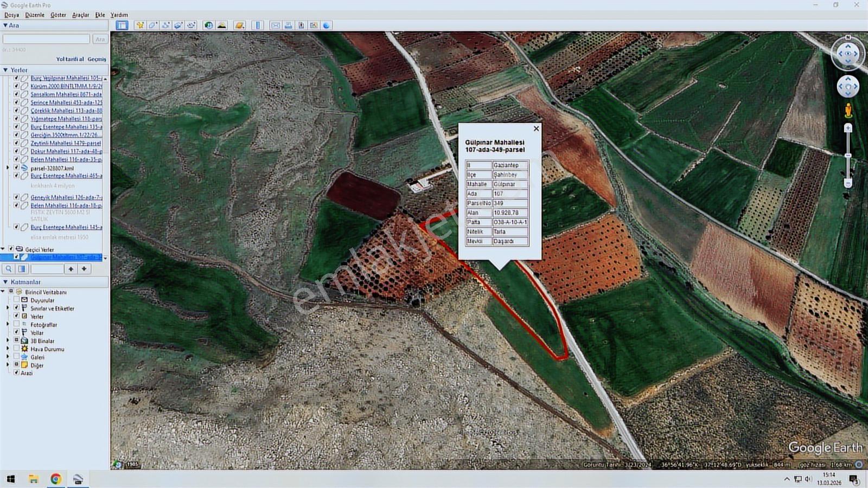Uncheck the Arazi terrain checkbox

point(16,373)
